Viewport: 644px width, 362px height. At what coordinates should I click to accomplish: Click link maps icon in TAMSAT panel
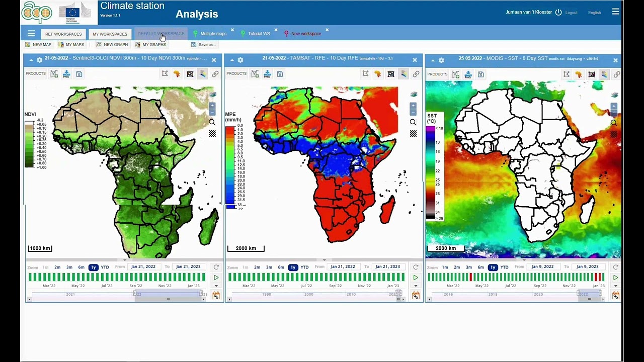pos(416,74)
